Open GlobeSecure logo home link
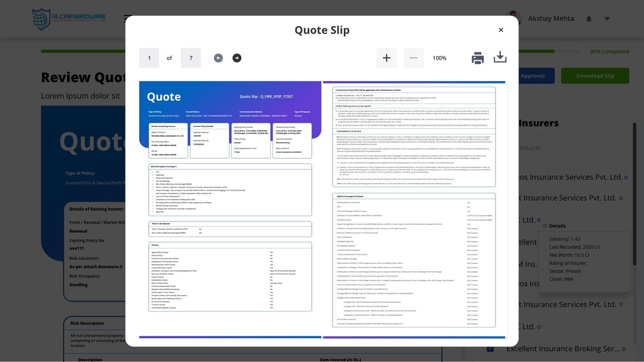This screenshot has width=644, height=362. click(69, 19)
